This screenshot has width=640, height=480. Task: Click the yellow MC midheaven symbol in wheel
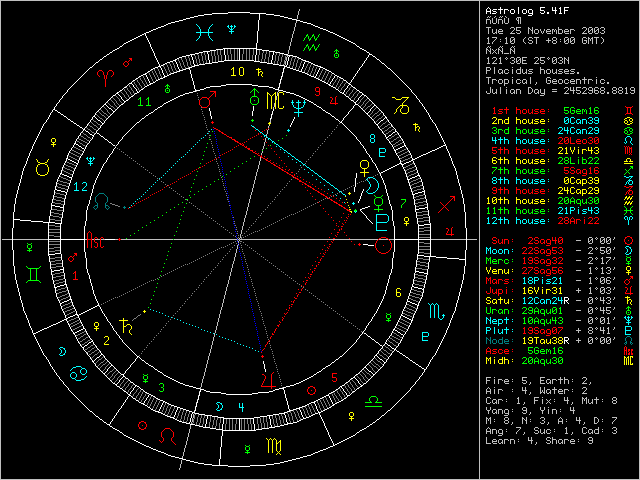[275, 101]
